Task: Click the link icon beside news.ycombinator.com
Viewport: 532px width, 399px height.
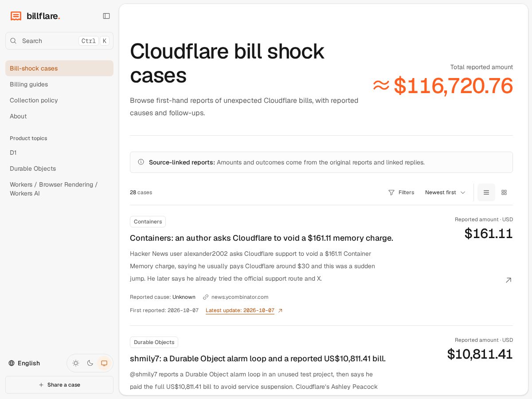Action: point(206,297)
